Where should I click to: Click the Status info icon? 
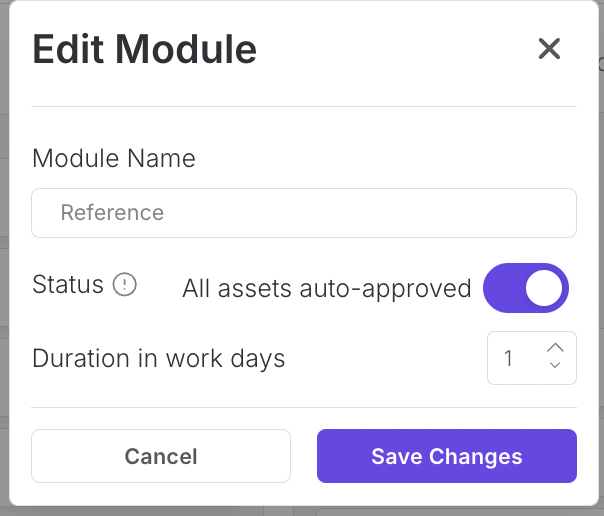click(124, 285)
